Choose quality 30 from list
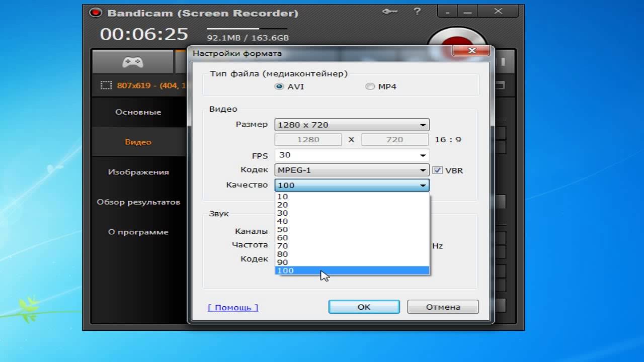Viewport: 644px width, 362px height. [x=352, y=213]
